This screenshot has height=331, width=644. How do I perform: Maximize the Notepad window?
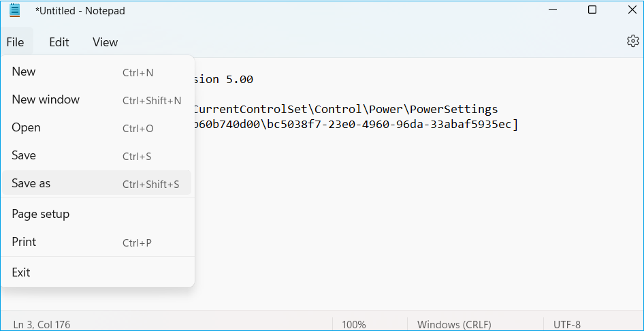coord(592,10)
